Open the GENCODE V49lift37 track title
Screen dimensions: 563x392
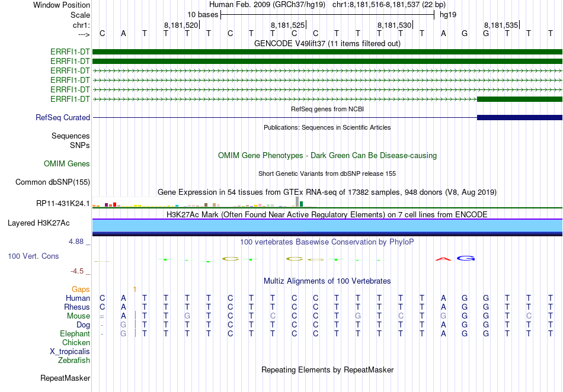[327, 43]
